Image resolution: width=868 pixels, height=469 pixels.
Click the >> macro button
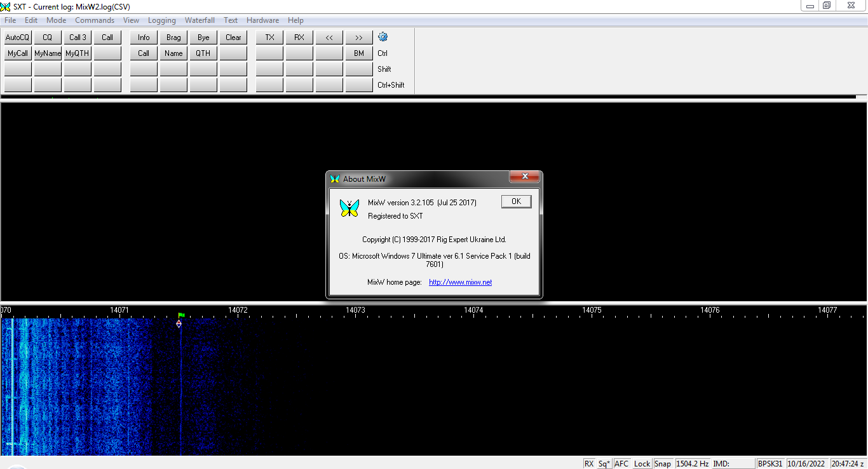tap(359, 37)
